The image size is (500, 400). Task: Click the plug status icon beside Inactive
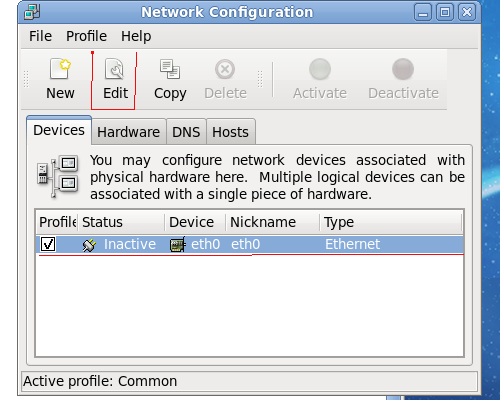pos(89,245)
